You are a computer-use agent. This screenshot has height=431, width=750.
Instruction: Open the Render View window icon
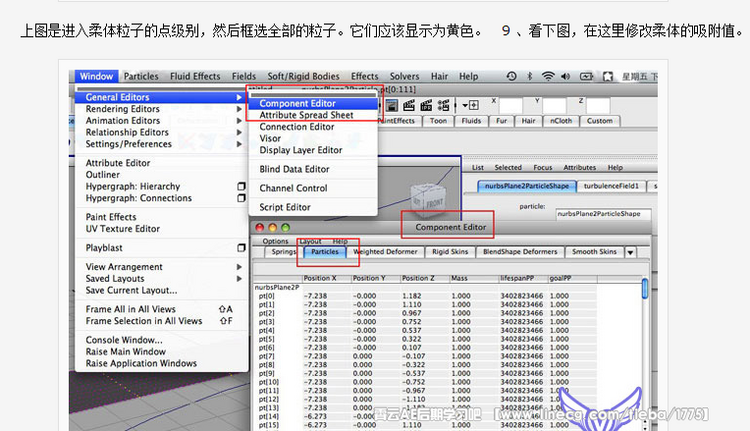392,105
